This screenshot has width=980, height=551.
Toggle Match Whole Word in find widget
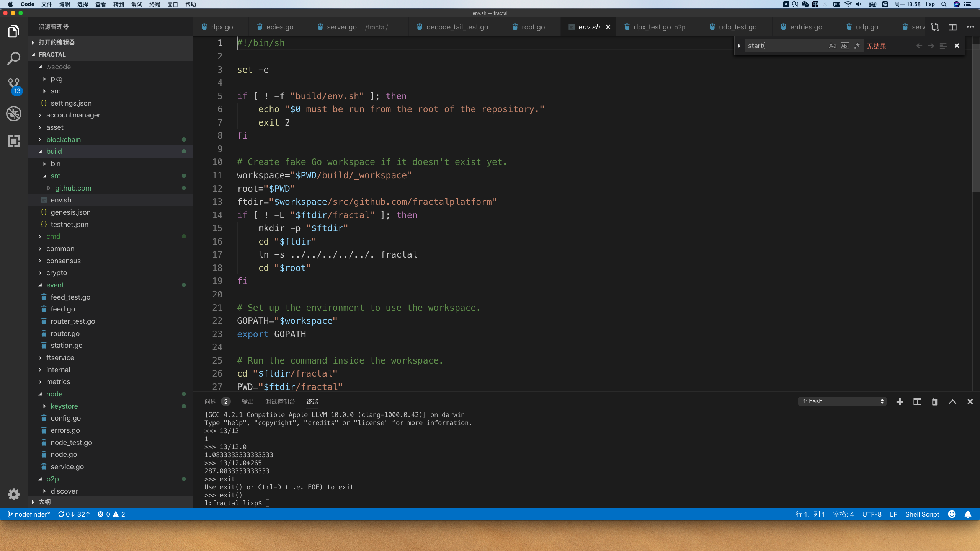844,46
